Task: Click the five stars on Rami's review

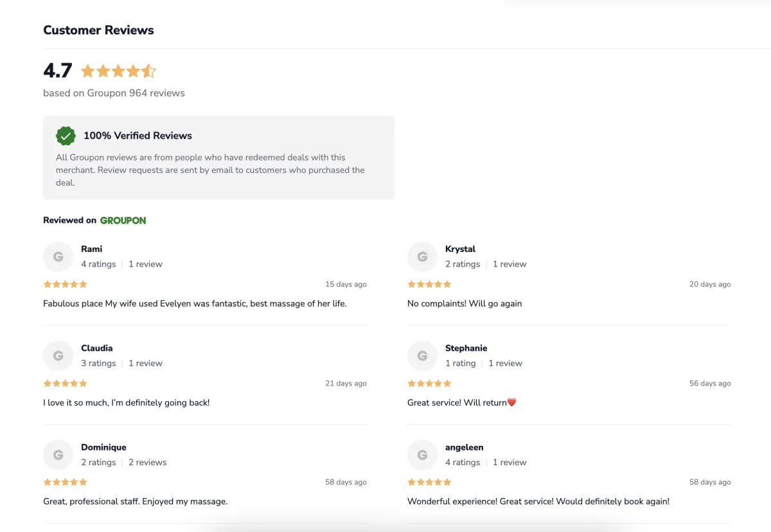Action: pyautogui.click(x=65, y=284)
